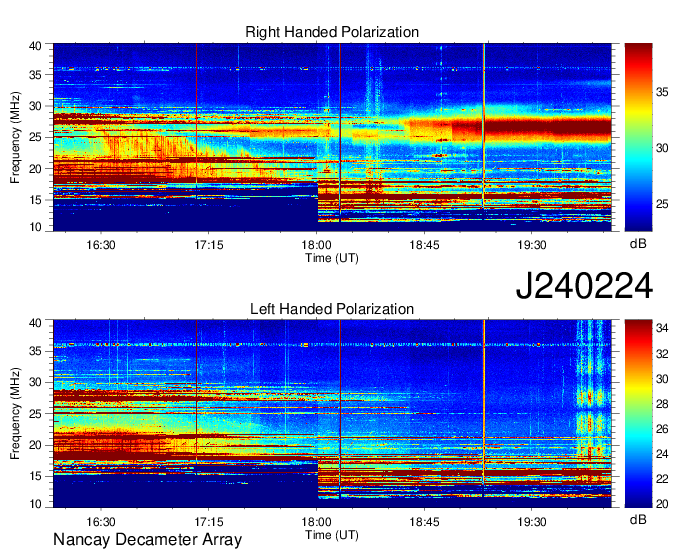Click the 28 dB label on the bottom colorbar

click(x=662, y=404)
